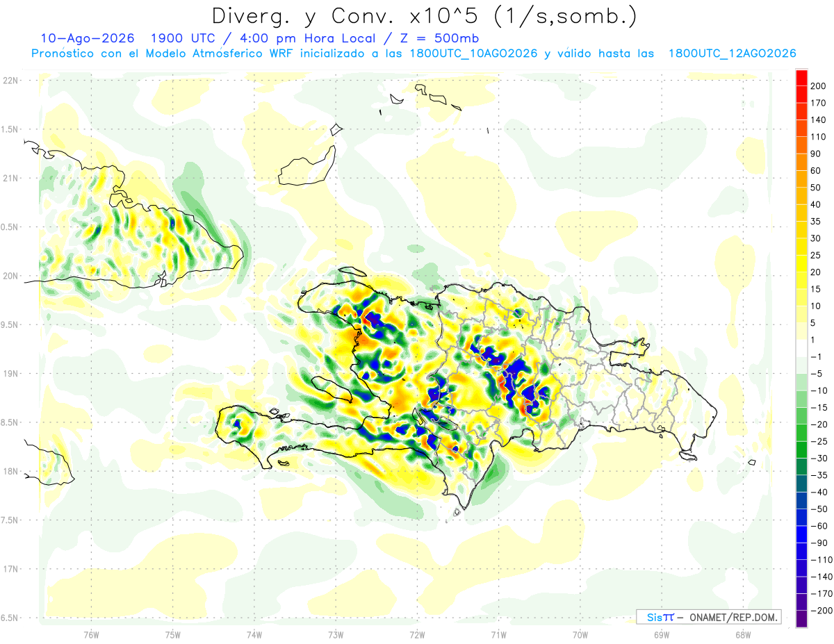Click the '21N' latitude axis label
The image size is (834, 644).
[x=10, y=179]
